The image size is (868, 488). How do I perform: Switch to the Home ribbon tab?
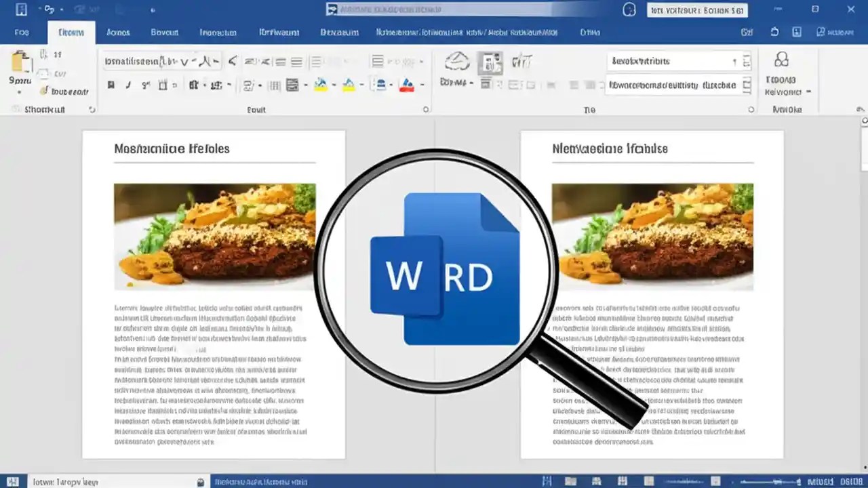(71, 32)
